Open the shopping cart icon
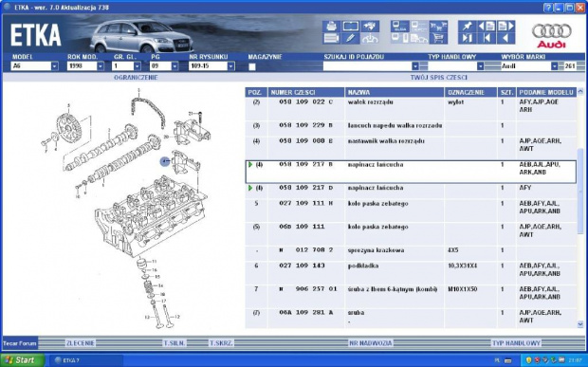This screenshot has height=367, width=588. (x=438, y=38)
